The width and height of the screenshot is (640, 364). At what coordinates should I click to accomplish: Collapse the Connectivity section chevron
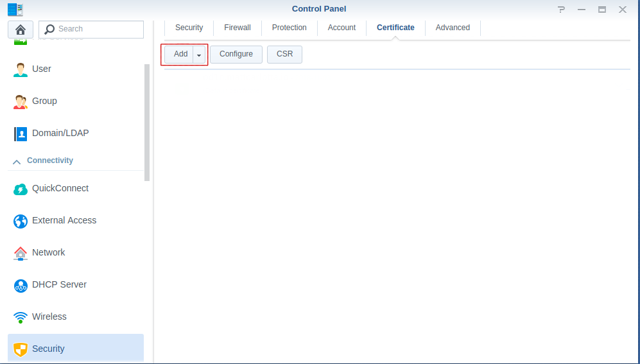click(17, 162)
